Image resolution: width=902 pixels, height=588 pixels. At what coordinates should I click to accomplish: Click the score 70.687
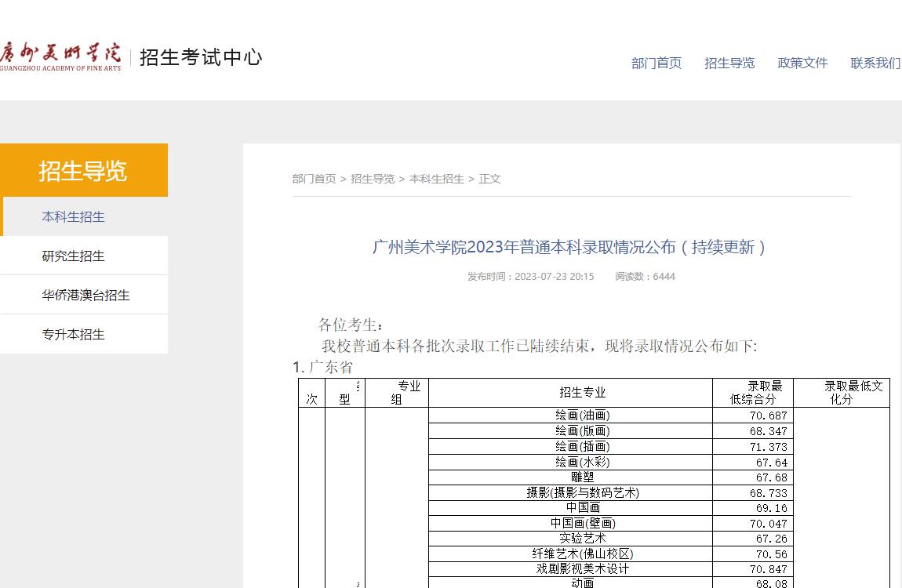(x=768, y=416)
